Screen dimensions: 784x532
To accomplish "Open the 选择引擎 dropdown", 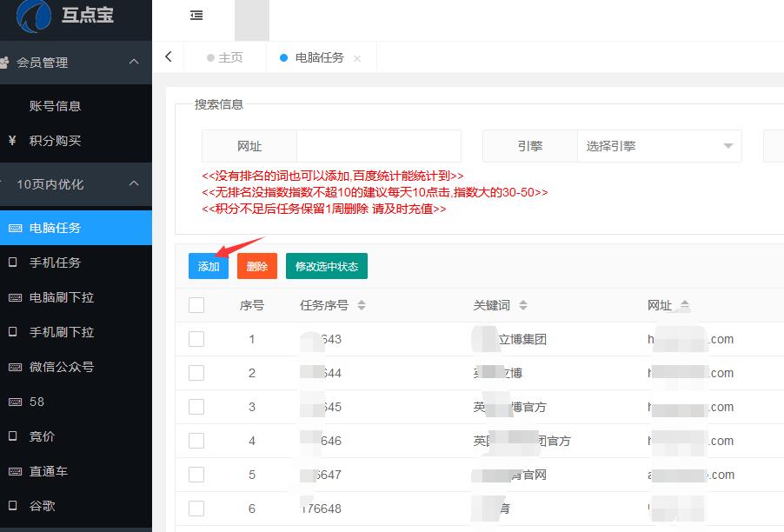I will click(659, 146).
